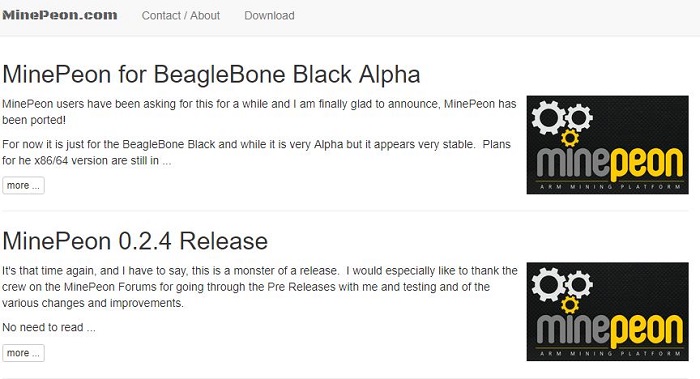Go to the Contact / About page

pos(181,16)
